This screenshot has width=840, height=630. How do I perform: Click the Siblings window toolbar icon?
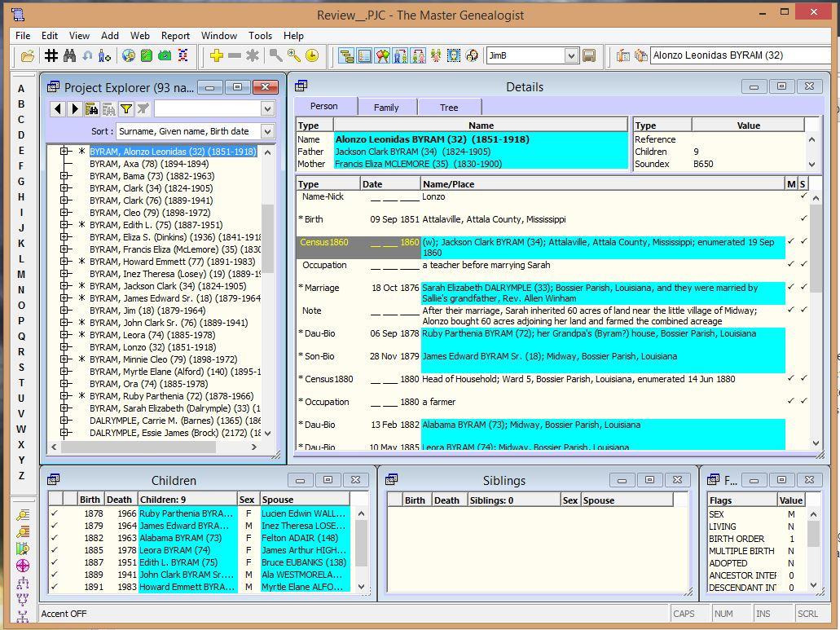pyautogui.click(x=419, y=55)
